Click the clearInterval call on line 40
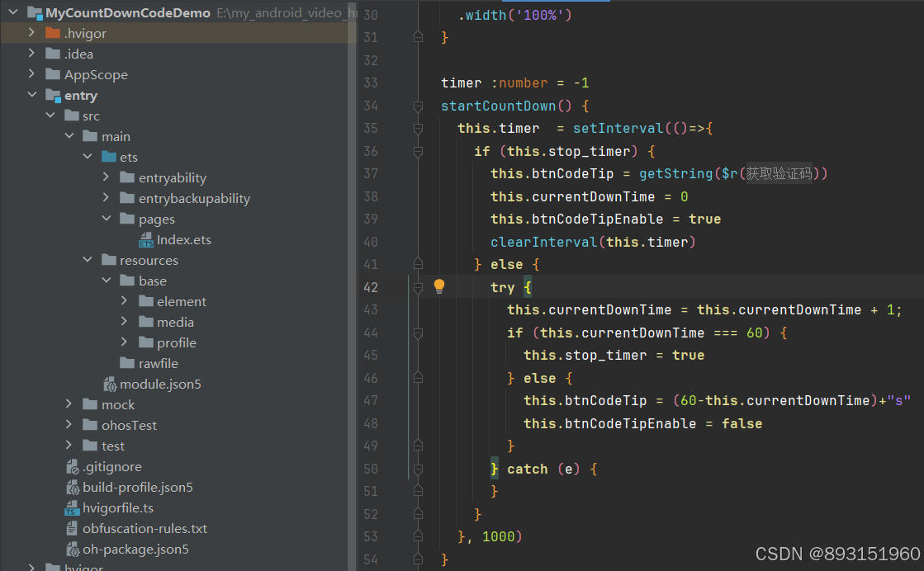924x571 pixels. click(x=544, y=242)
